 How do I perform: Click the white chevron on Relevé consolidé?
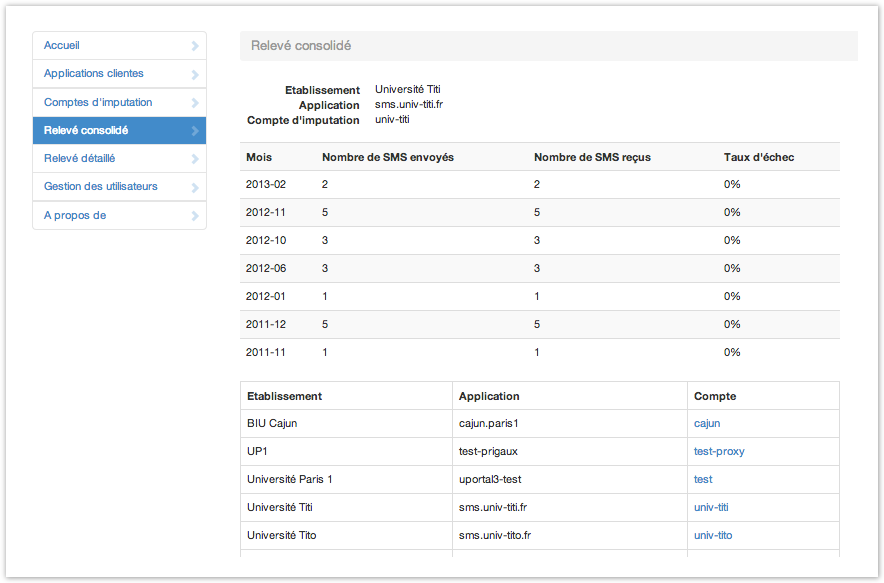point(195,131)
